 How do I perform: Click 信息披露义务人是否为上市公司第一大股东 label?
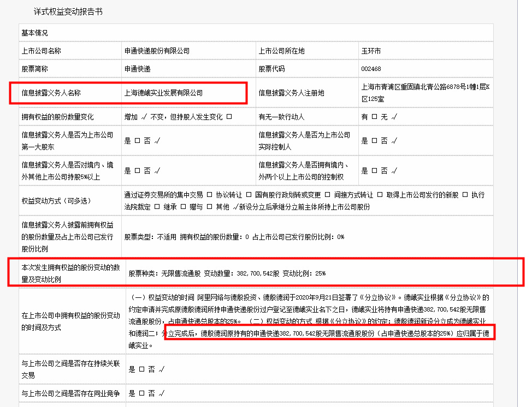point(68,141)
